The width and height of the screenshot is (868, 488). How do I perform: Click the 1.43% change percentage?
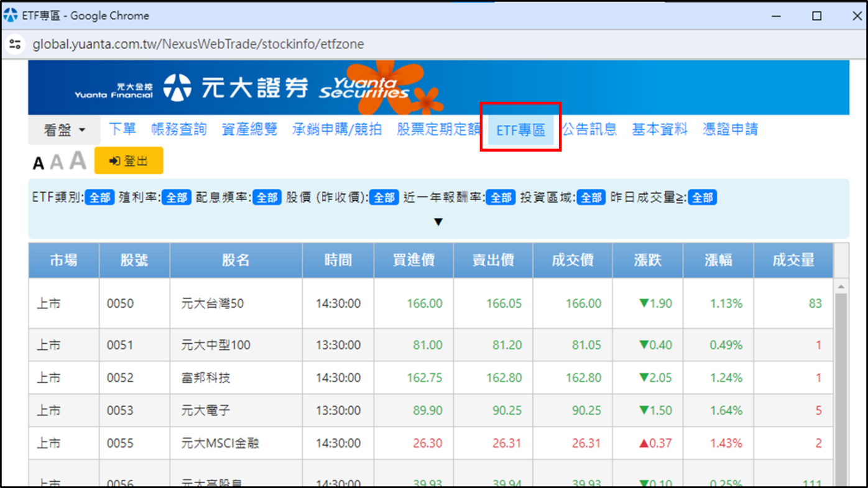727,444
